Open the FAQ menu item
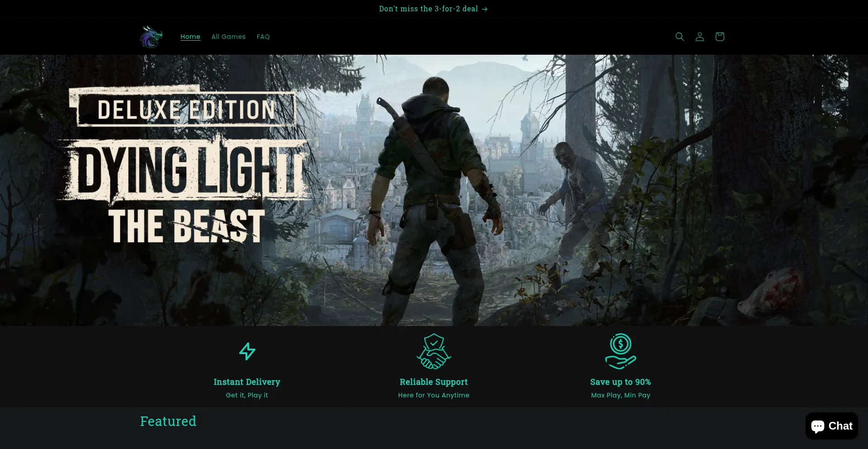Image resolution: width=868 pixels, height=449 pixels. (x=263, y=37)
